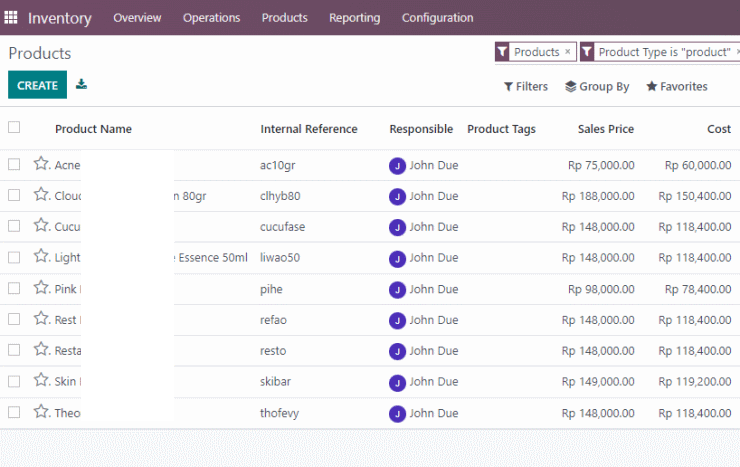The width and height of the screenshot is (740, 467).
Task: Open the Reporting menu
Action: click(x=354, y=17)
